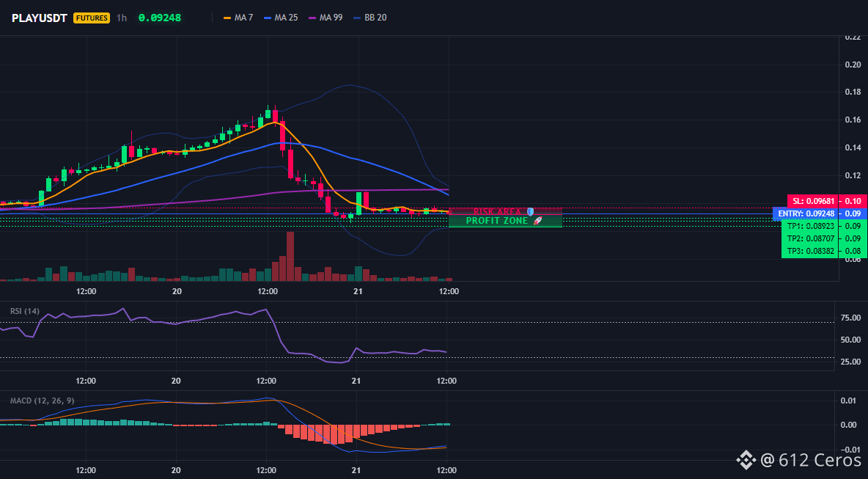Viewport: 868px width, 479px height.
Task: Click the red SL: 0.09681 price label
Action: pyautogui.click(x=812, y=201)
